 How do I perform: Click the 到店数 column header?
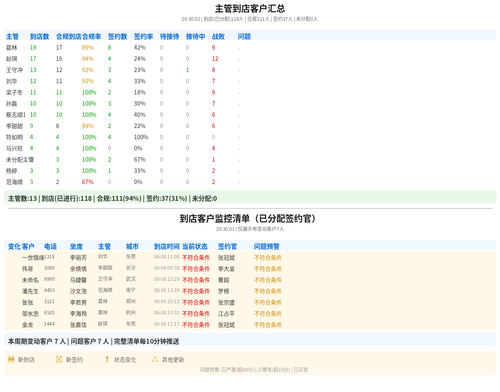click(x=40, y=36)
